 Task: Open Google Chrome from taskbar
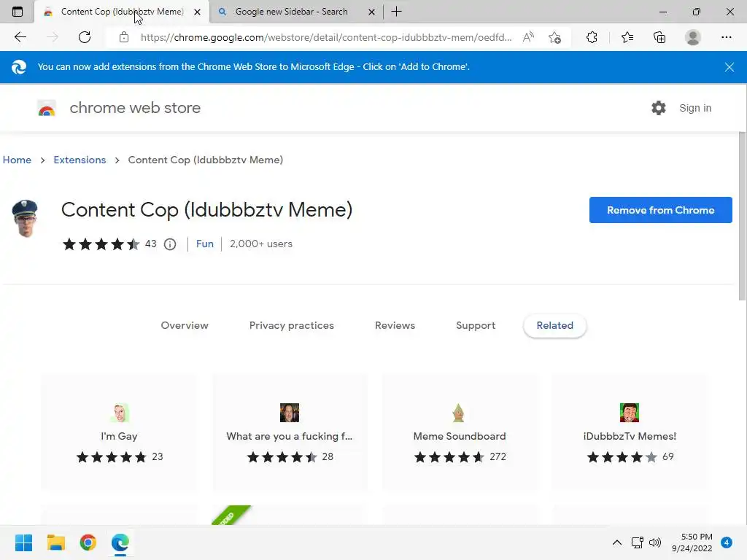[88, 542]
